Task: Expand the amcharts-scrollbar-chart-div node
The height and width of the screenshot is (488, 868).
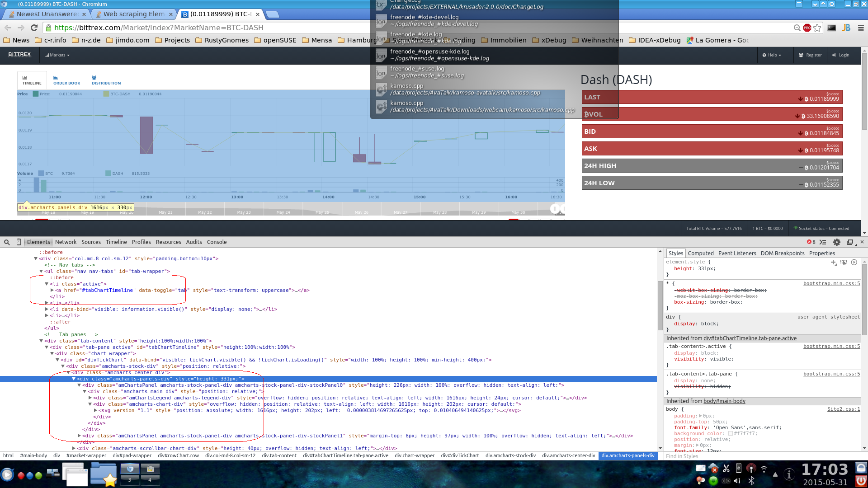Action: tap(74, 449)
